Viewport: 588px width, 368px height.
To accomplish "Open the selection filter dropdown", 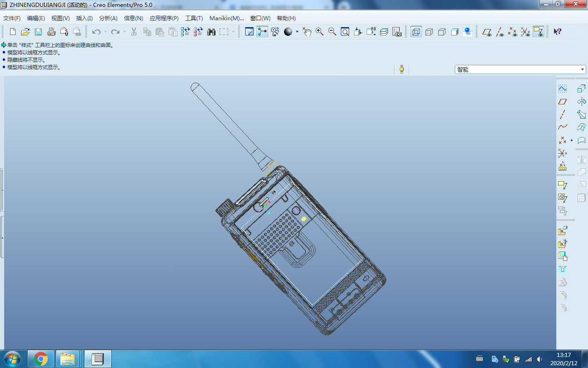I will [582, 69].
